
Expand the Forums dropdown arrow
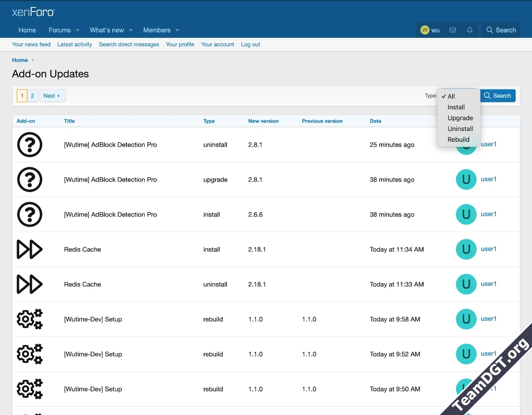(78, 30)
